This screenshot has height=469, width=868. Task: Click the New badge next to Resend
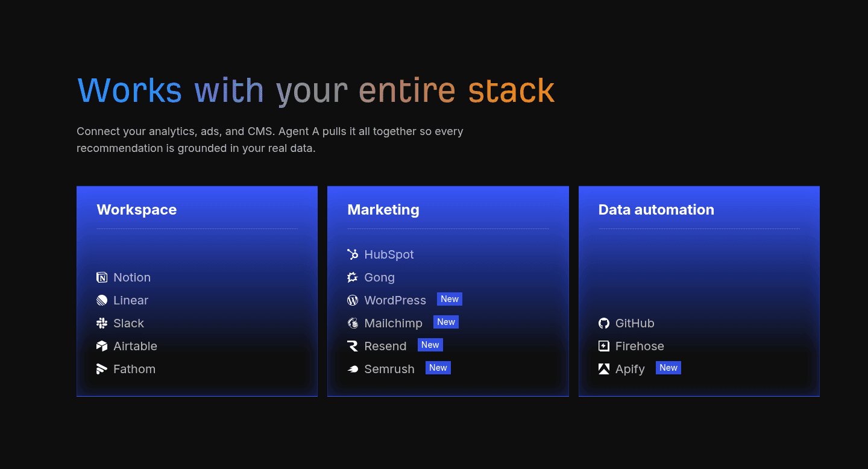430,345
